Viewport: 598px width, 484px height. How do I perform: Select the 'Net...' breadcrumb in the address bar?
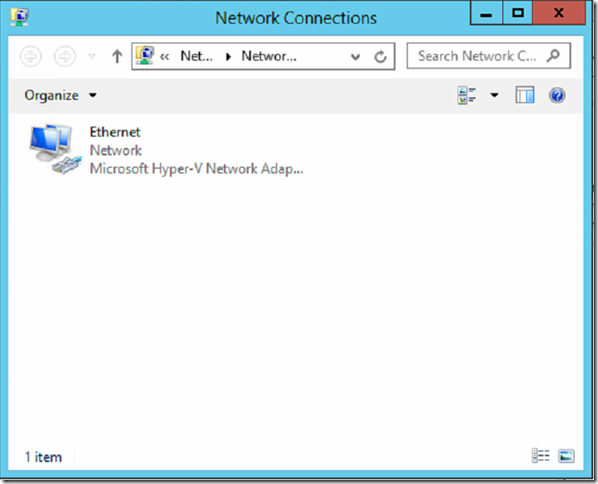(196, 56)
